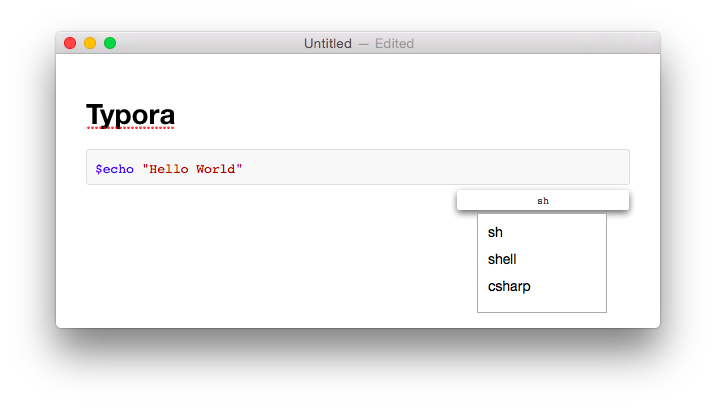The width and height of the screenshot is (716, 408).
Task: Minimize the window with the yellow button
Action: click(x=90, y=43)
